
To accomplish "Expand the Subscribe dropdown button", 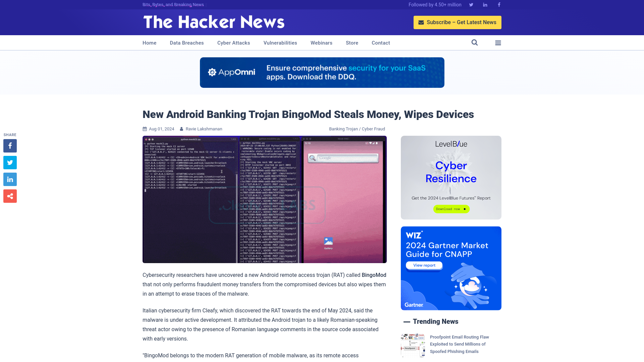I will point(458,22).
